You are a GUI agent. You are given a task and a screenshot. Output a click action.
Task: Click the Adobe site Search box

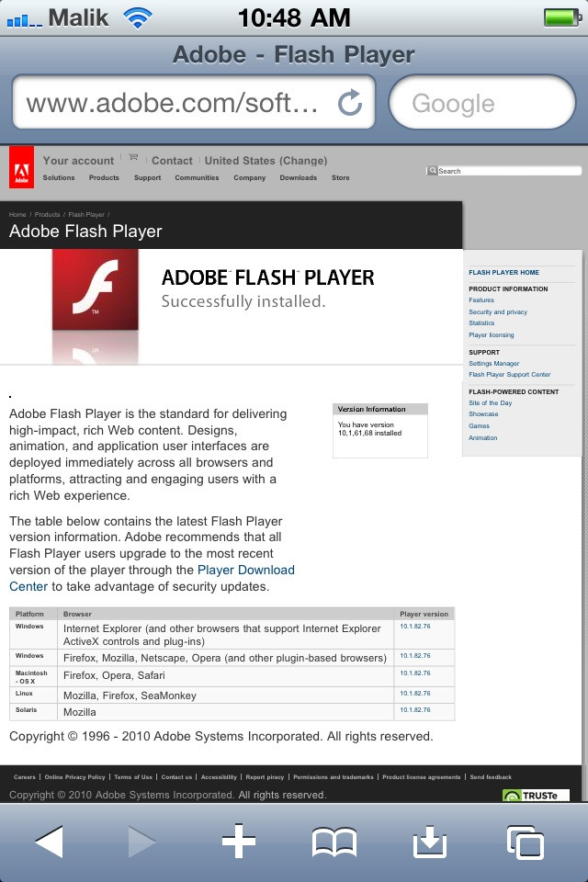[509, 171]
